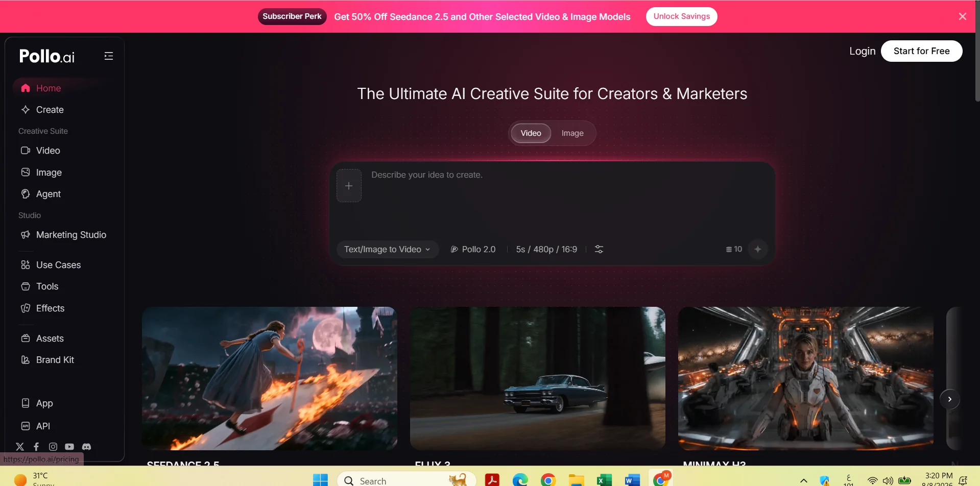Open the spaceship pilot woman thumbnail
Screen dimensions: 980x486
click(x=806, y=378)
